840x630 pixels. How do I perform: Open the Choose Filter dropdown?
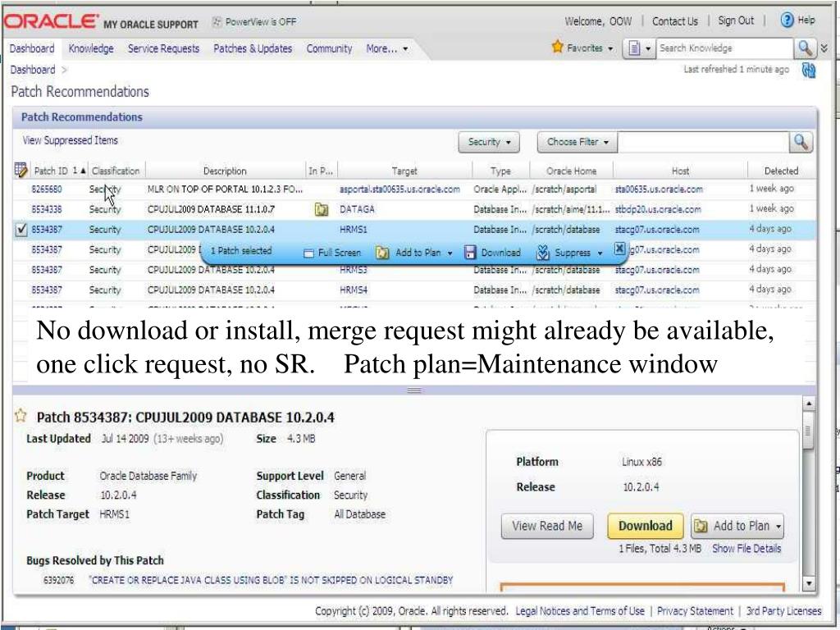pyautogui.click(x=577, y=142)
